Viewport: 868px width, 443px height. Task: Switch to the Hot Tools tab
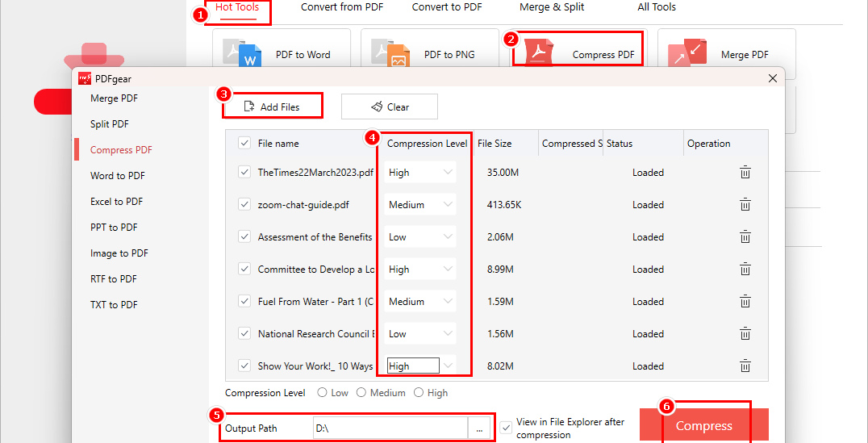point(237,7)
